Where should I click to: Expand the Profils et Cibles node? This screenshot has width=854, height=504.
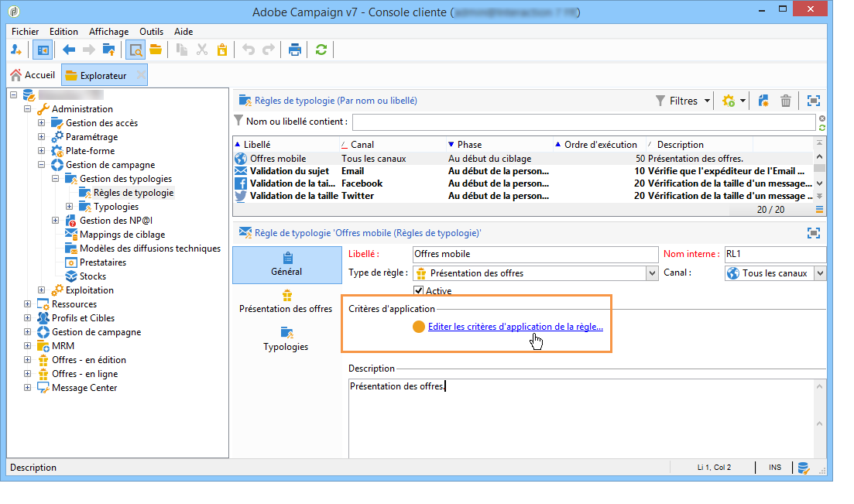click(x=27, y=317)
